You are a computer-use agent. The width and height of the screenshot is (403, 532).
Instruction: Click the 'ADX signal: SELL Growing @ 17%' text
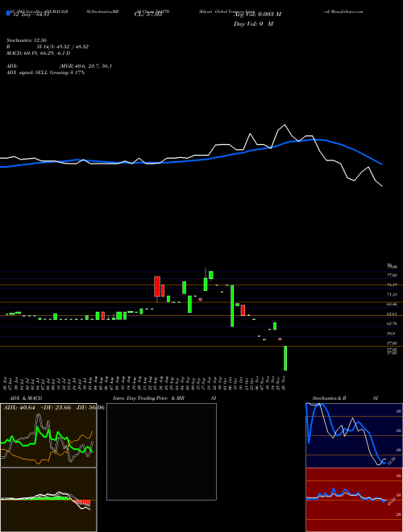[x=45, y=73]
